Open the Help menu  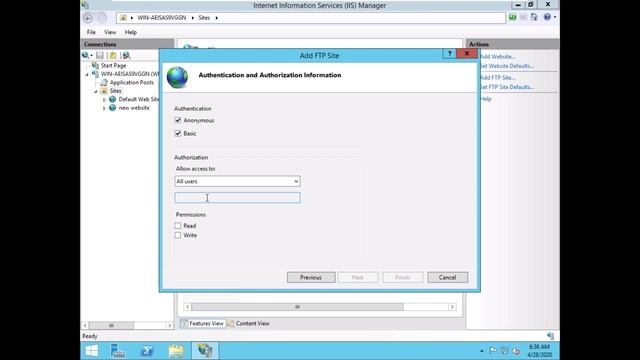tap(131, 32)
